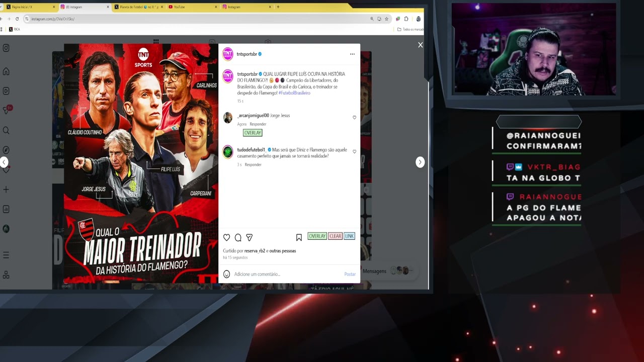The height and width of the screenshot is (362, 644).
Task: Click the OVERLAY button beside CLEAR
Action: click(x=317, y=236)
